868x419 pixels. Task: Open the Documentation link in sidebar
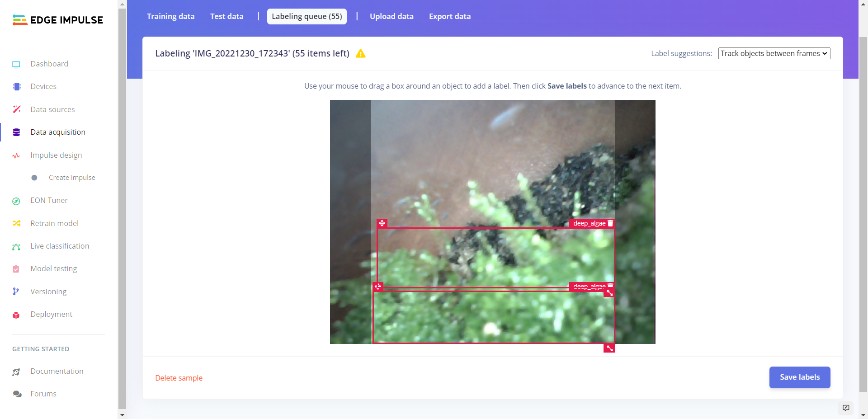[x=57, y=371]
